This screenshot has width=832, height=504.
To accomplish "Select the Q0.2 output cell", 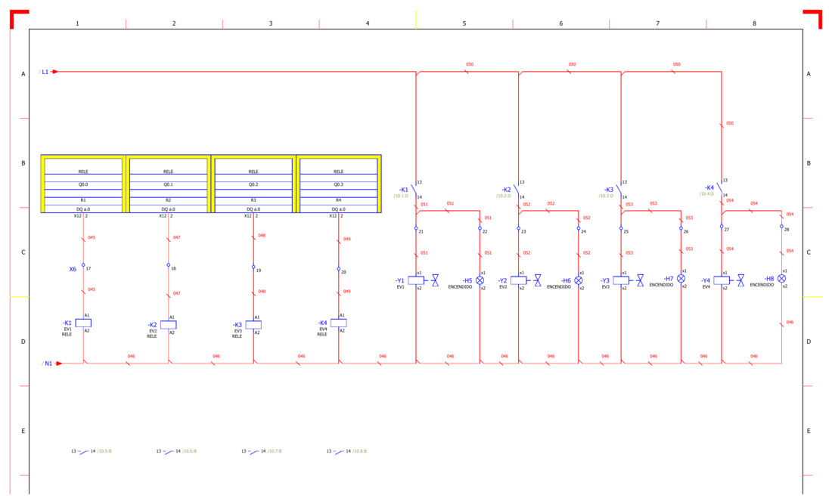I will point(253,185).
